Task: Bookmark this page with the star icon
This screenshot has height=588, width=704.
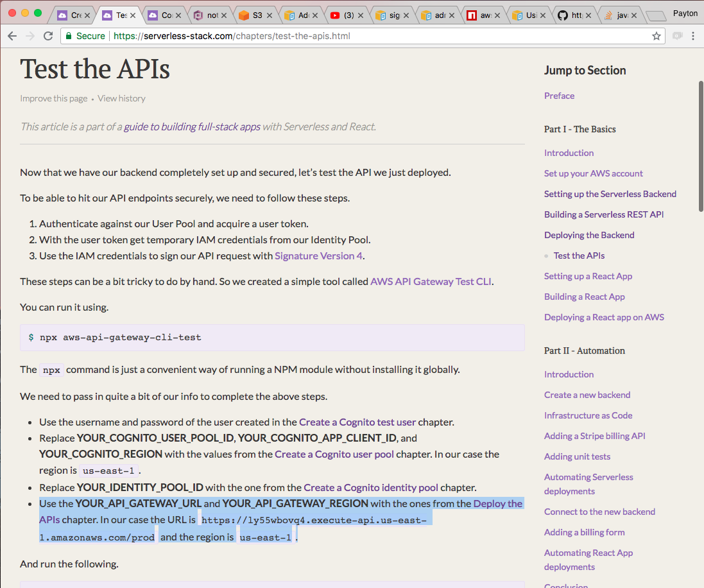Action: click(x=657, y=36)
